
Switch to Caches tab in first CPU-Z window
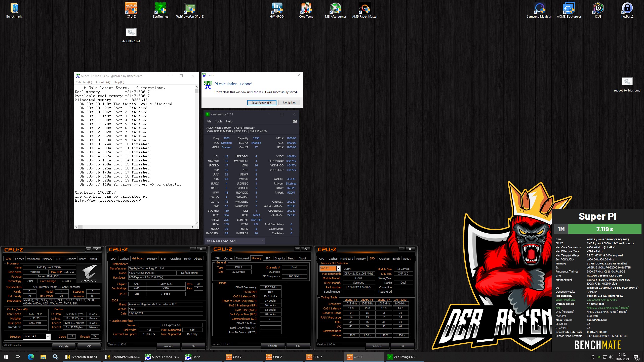[19, 259]
